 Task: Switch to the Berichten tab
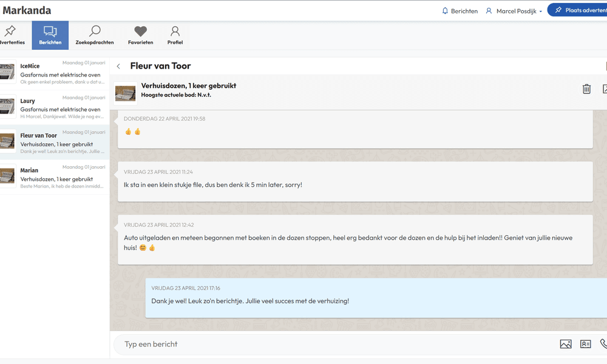coord(50,35)
